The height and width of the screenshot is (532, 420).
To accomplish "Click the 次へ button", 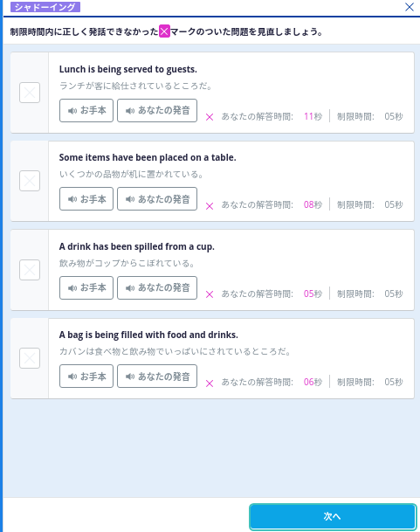I will point(333,517).
